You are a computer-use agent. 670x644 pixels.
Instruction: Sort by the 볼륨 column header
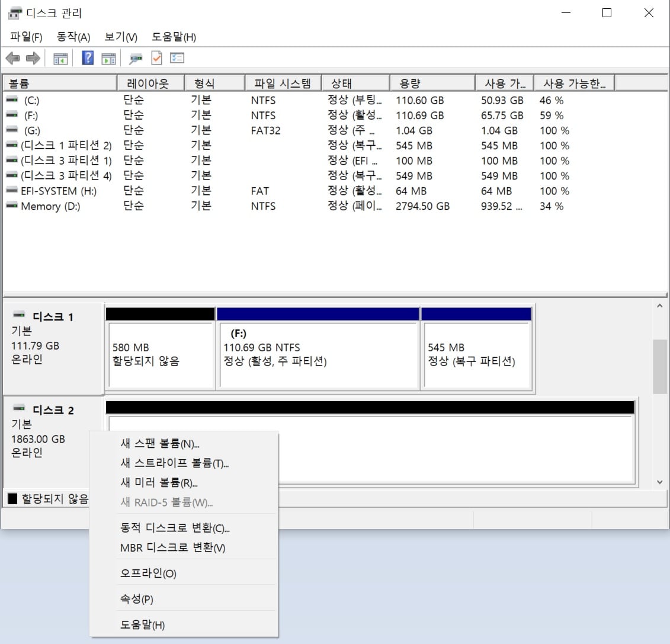click(60, 84)
